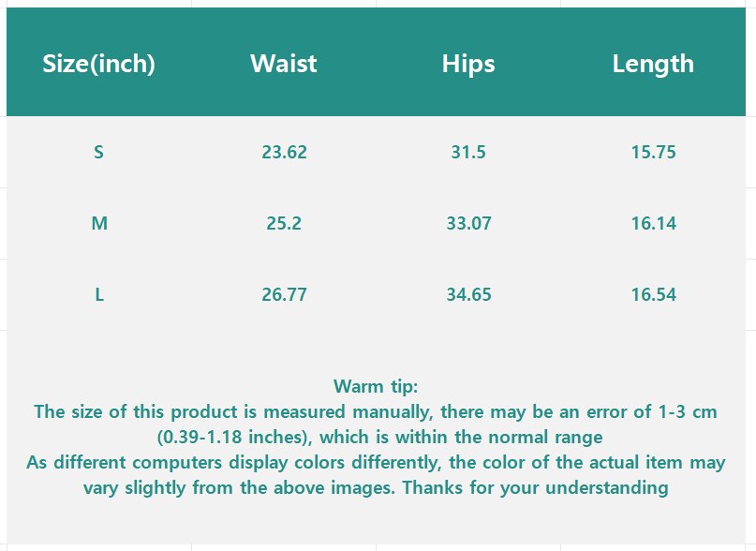Click the Size(inch) column header
Viewport: 756px width, 551px height.
(99, 64)
